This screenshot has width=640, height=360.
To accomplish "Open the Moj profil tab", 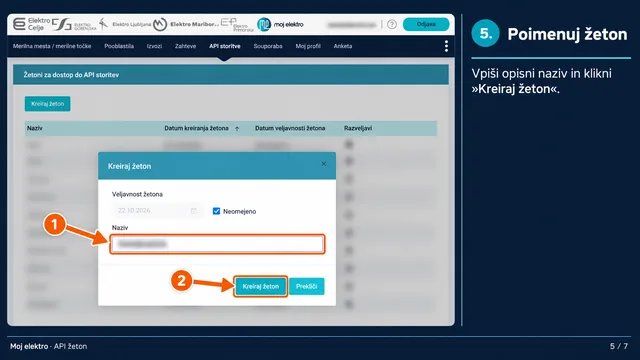I will (x=308, y=46).
